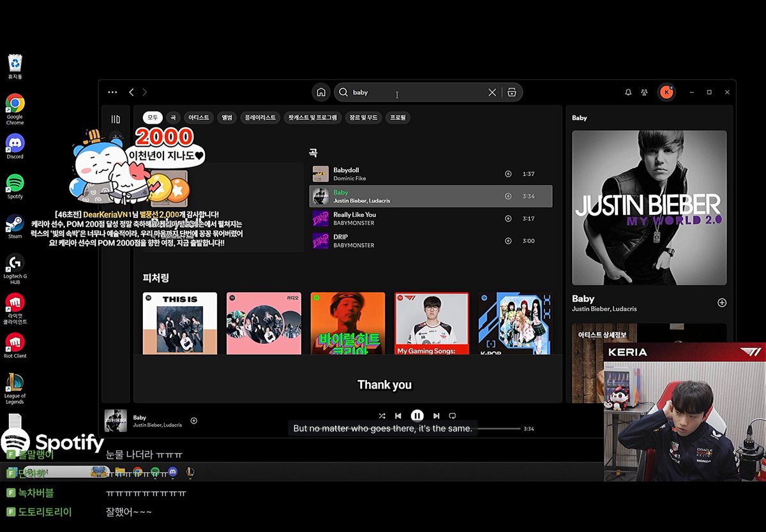Add DRIP to Liked Songs
Screen dimensions: 766x532
point(508,240)
